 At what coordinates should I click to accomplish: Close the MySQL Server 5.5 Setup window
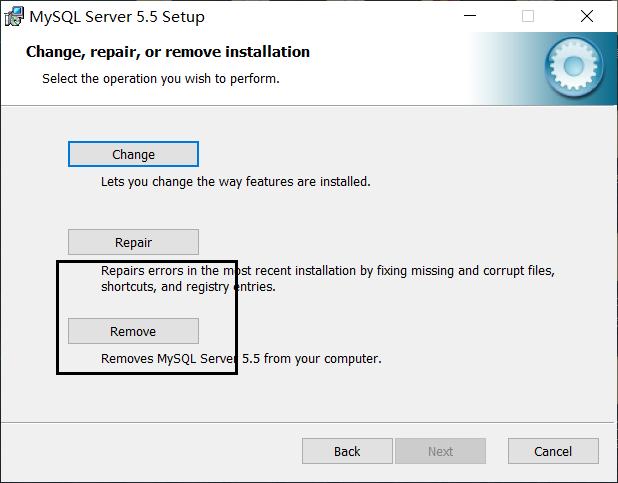coord(587,16)
